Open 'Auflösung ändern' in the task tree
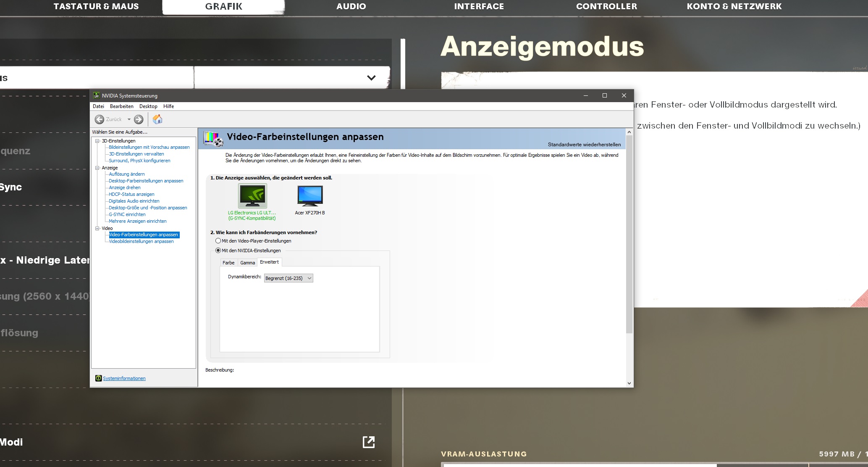 126,174
